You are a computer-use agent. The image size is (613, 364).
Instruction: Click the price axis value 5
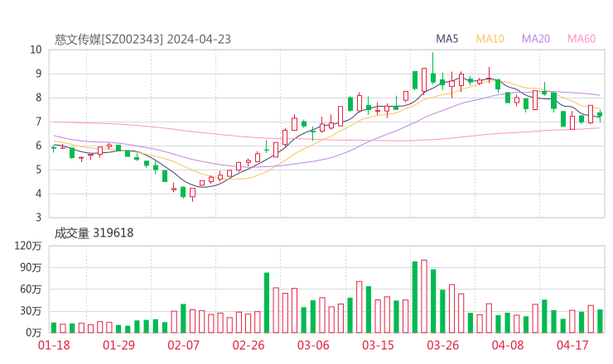point(38,170)
